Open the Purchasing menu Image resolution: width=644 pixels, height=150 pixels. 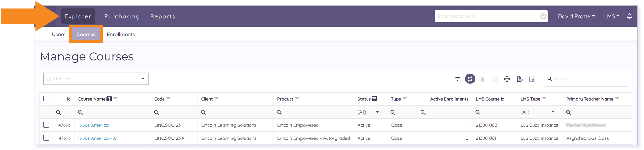coord(122,16)
